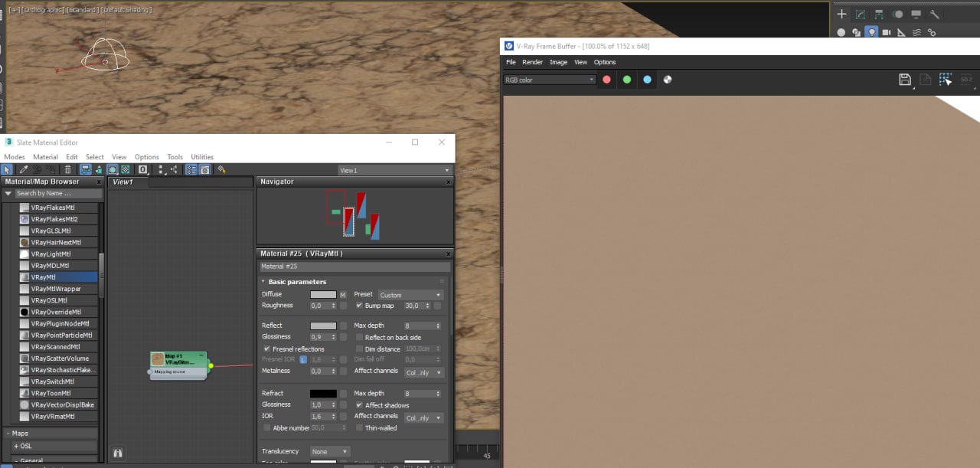
Task: Click binoculars zoom-search icon in View1
Action: 118,453
